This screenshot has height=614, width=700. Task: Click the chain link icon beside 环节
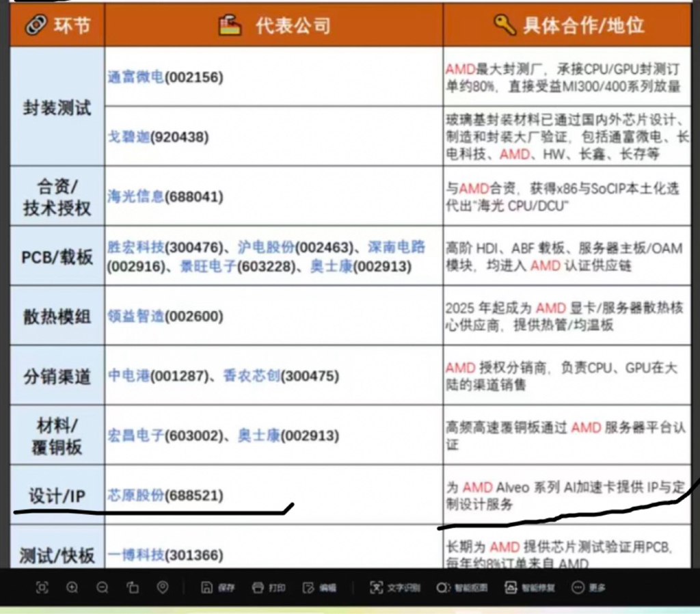[36, 25]
